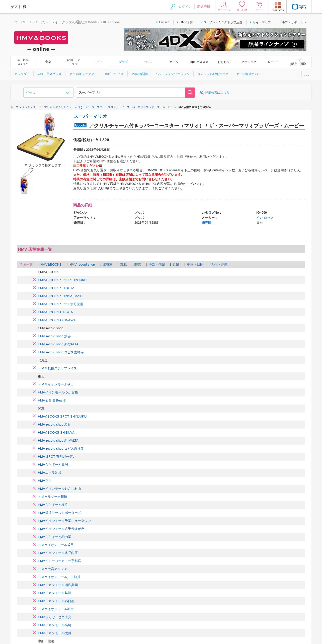Click the 発売国 label link
This screenshot has height=644, width=322.
[x=207, y=223]
